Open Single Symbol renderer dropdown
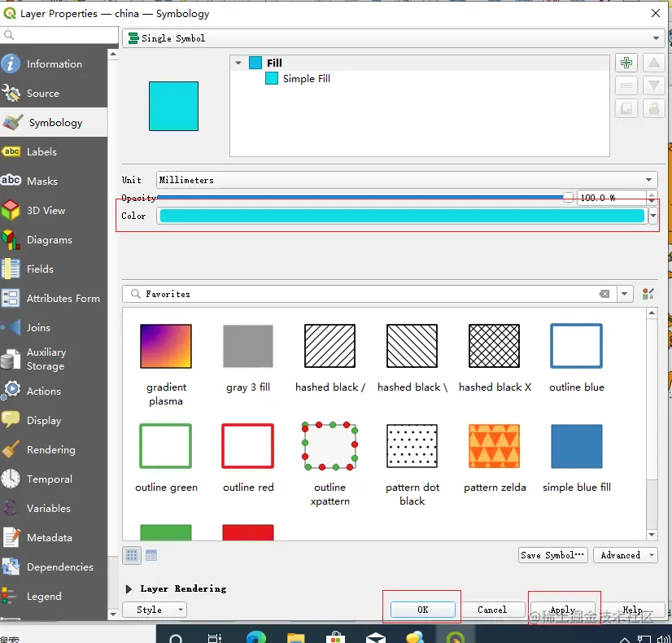The height and width of the screenshot is (643, 672). [x=393, y=38]
